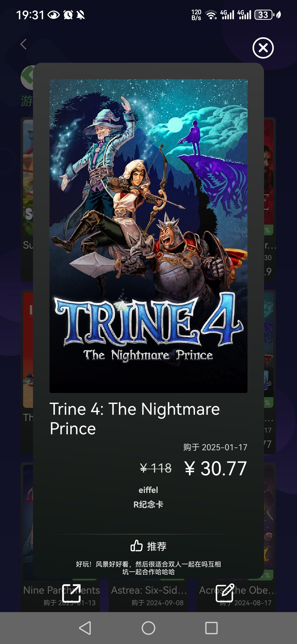Tap the back arrow at top left
The height and width of the screenshot is (644, 297).
point(24,44)
